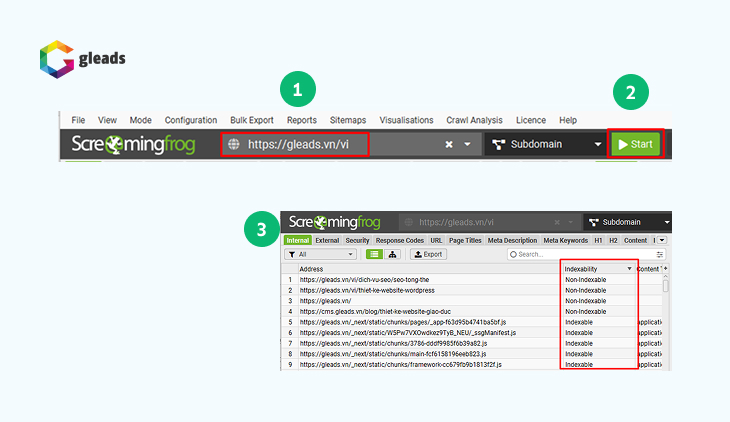The width and height of the screenshot is (730, 422).
Task: Open the View menu
Action: (x=107, y=120)
